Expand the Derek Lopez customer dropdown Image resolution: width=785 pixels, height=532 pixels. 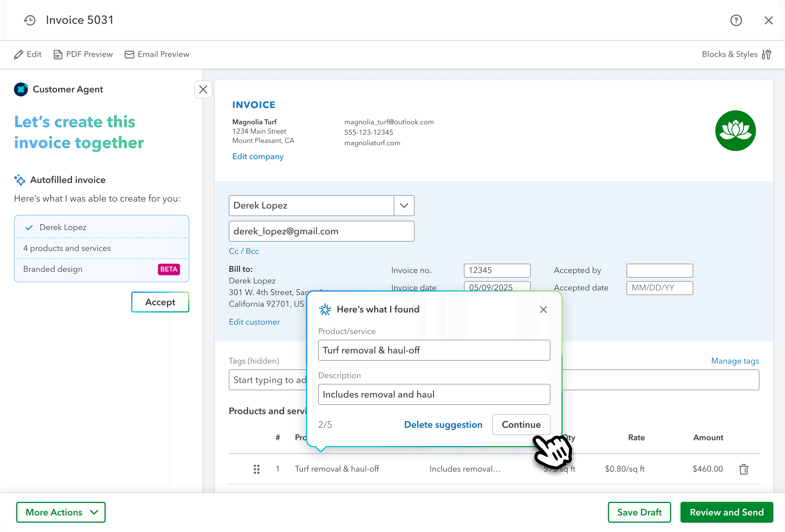404,205
